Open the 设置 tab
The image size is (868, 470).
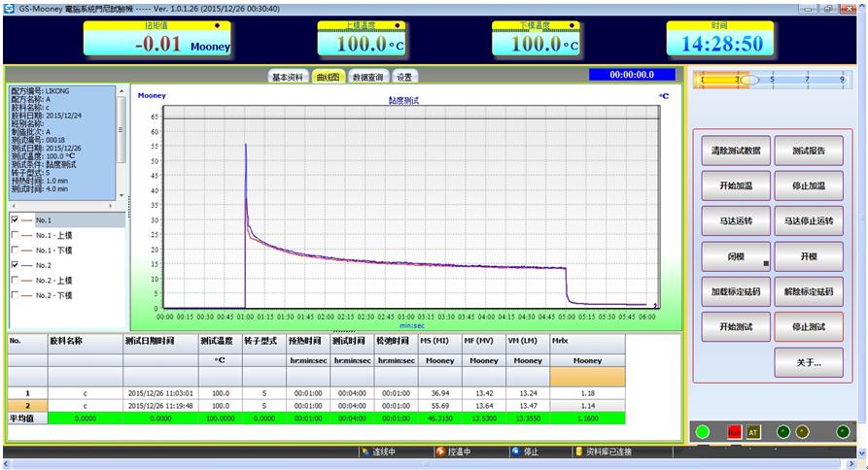coord(404,77)
